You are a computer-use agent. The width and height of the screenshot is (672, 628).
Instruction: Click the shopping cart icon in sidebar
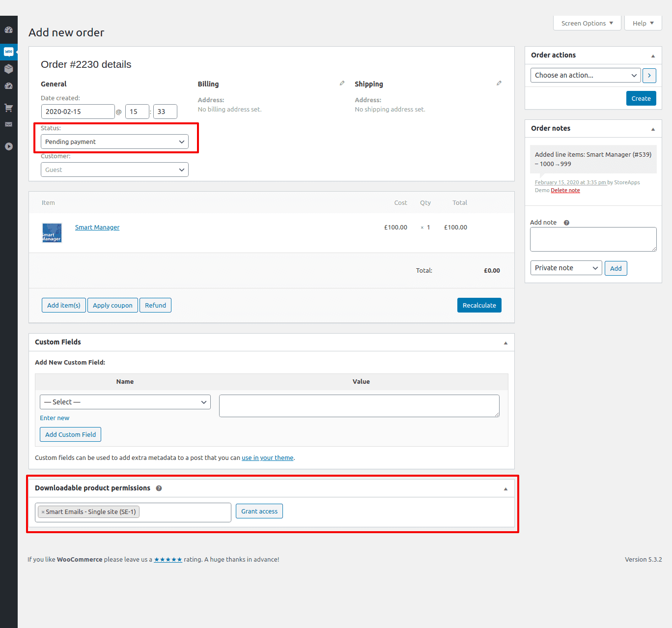point(8,108)
